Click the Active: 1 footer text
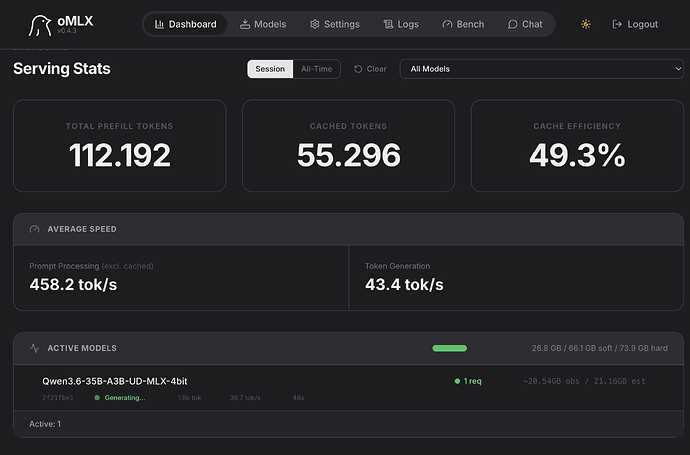690x455 pixels. click(x=45, y=424)
